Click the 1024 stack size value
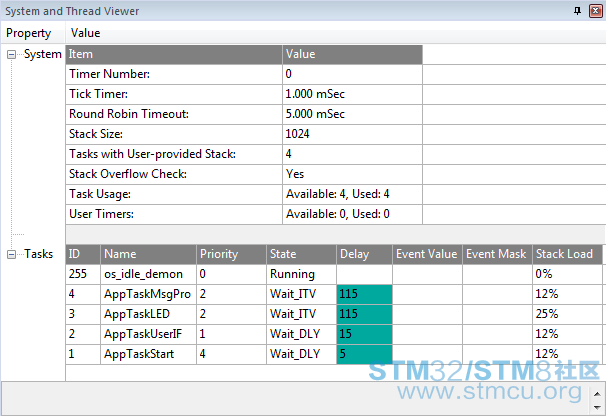Image resolution: width=606 pixels, height=416 pixels. click(x=297, y=134)
